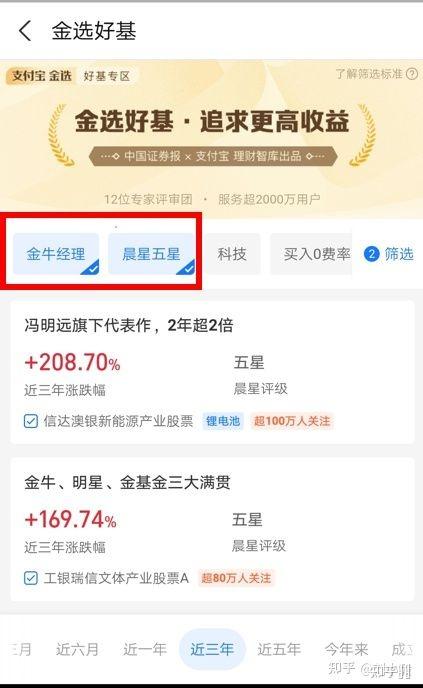Switch to the 近一年 period tab
The image size is (423, 688).
[145, 649]
